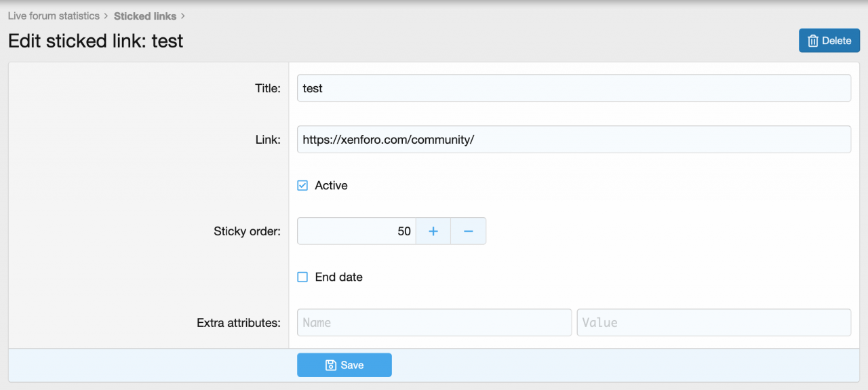Viewport: 868px width, 390px height.
Task: Click the Edit sticked link heading
Action: coord(96,41)
